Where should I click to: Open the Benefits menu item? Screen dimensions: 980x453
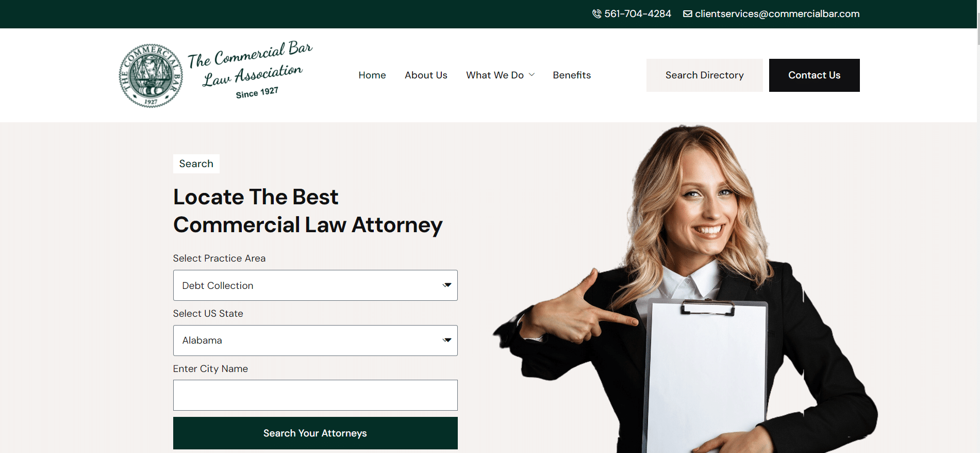click(x=572, y=75)
